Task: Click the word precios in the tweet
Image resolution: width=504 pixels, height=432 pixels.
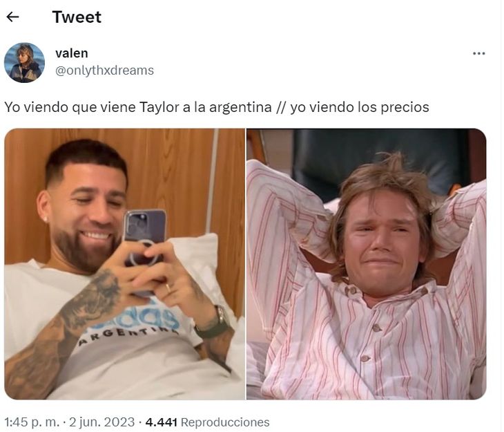Action: click(405, 107)
